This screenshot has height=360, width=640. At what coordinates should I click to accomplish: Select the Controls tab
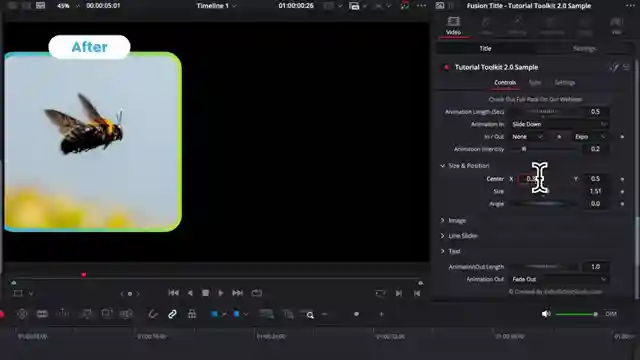point(505,82)
